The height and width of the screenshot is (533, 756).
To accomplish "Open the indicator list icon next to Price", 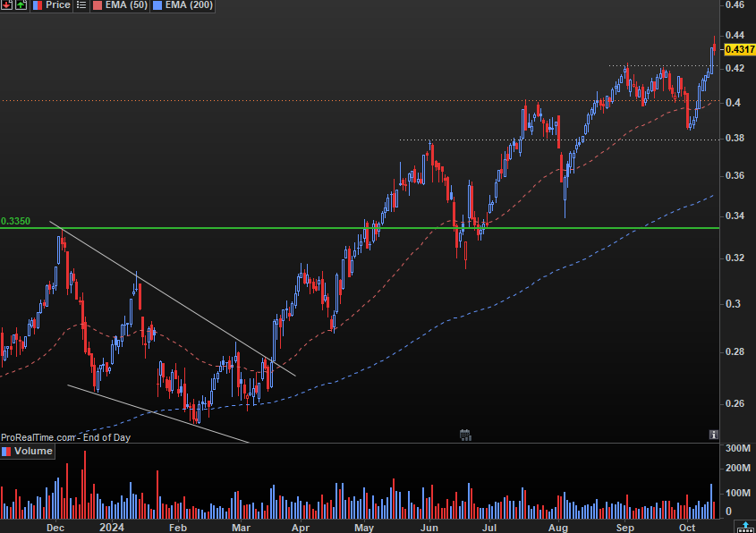I will [x=81, y=4].
